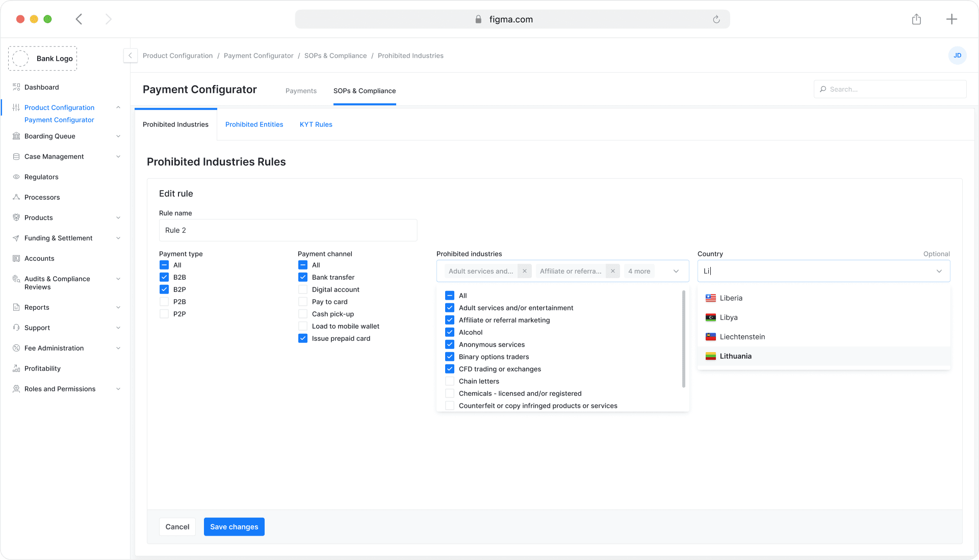
Task: Expand the Funding & Settlement chevron
Action: click(x=118, y=238)
